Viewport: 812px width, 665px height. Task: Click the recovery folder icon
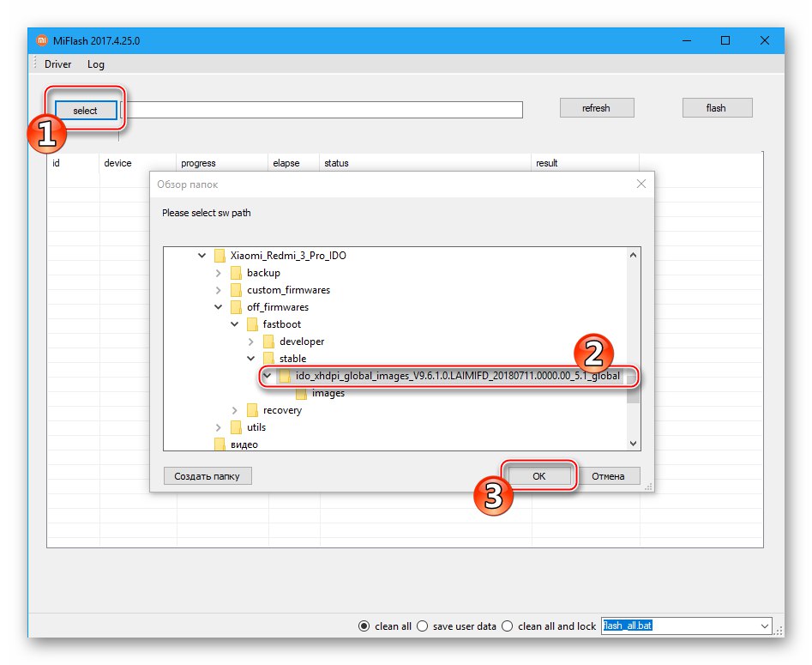(252, 410)
